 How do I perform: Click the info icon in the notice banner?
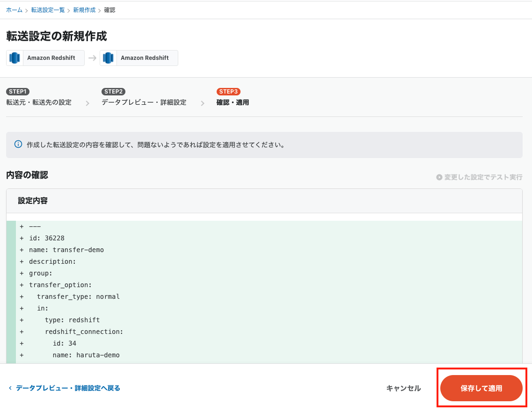[18, 145]
